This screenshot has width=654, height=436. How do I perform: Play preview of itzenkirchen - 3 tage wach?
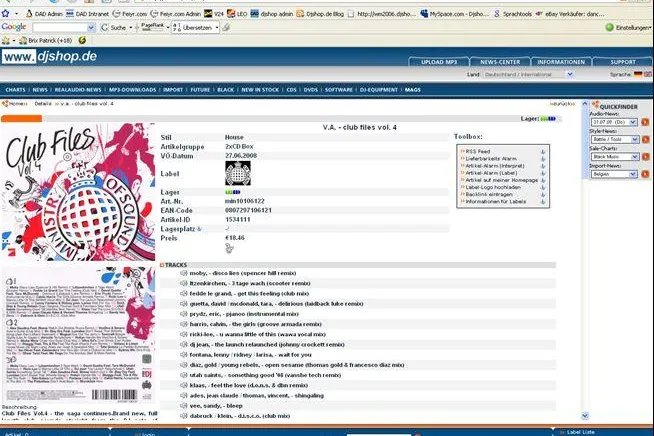coord(184,283)
